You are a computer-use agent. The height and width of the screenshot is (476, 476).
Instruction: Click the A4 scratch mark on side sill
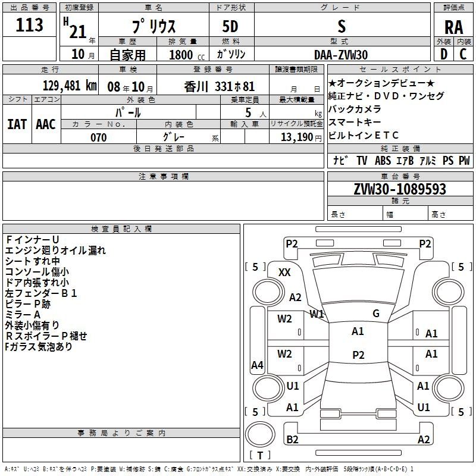point(257,365)
